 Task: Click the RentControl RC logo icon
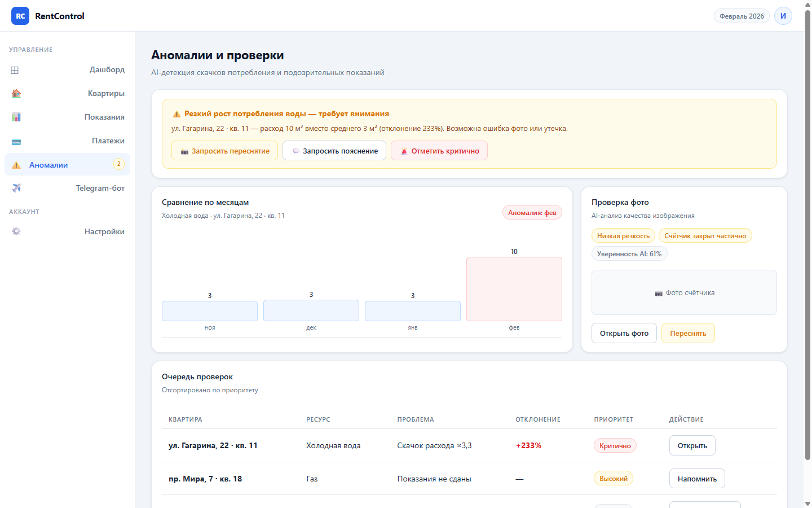pos(20,16)
